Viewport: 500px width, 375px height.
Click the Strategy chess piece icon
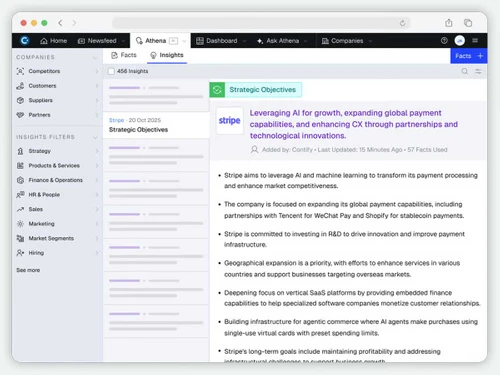(x=20, y=151)
